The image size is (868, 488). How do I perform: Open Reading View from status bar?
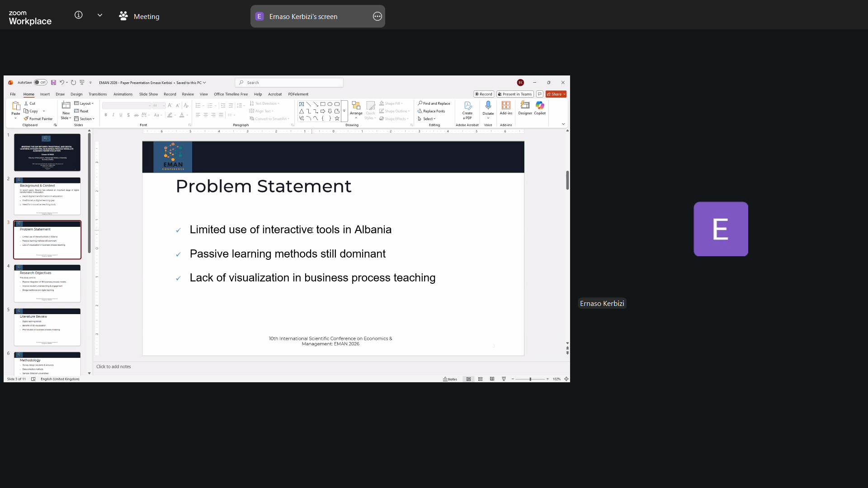click(492, 379)
